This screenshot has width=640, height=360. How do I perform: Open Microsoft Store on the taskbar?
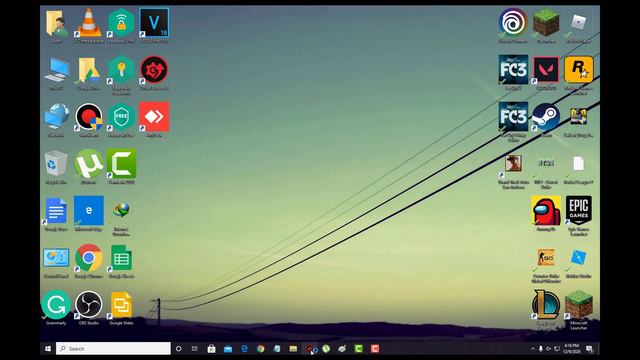tap(211, 349)
